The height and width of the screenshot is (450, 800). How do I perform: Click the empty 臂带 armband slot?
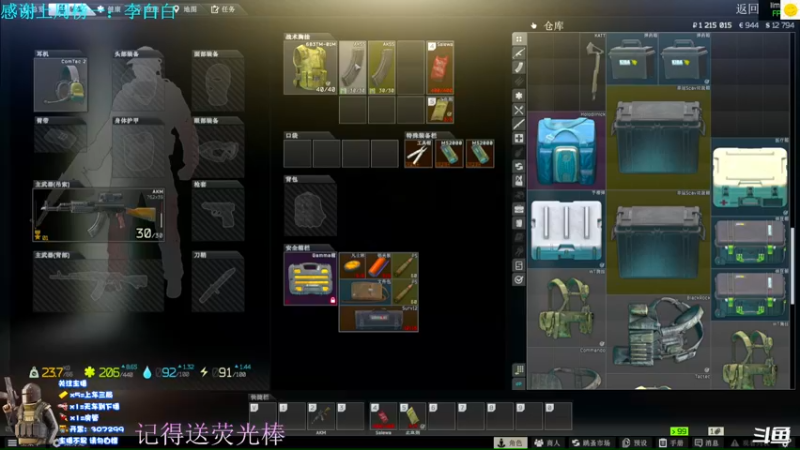click(x=61, y=138)
